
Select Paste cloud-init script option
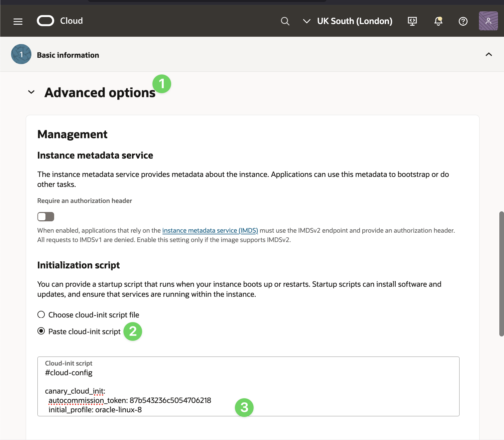(x=41, y=331)
